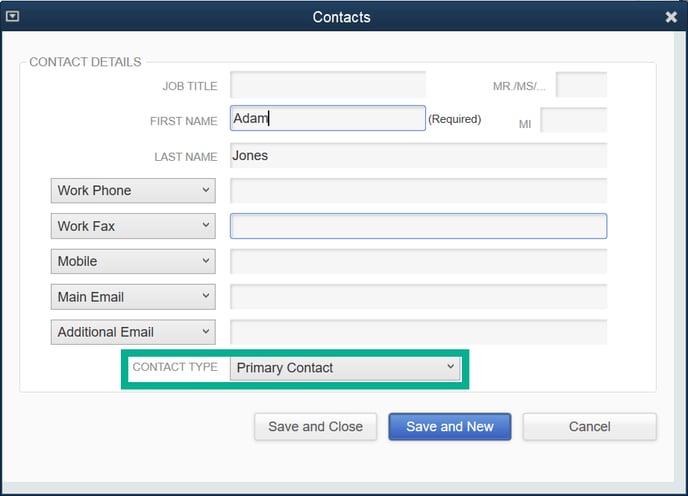The image size is (688, 496).
Task: Expand the Work Fax type dropdown
Action: (x=133, y=226)
